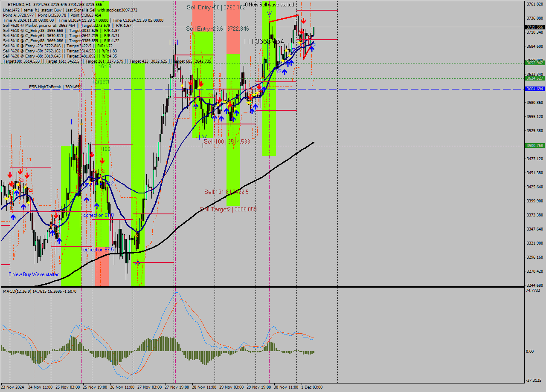Click the 'correction 87.5' label
This screenshot has height=392, width=546.
(99, 250)
